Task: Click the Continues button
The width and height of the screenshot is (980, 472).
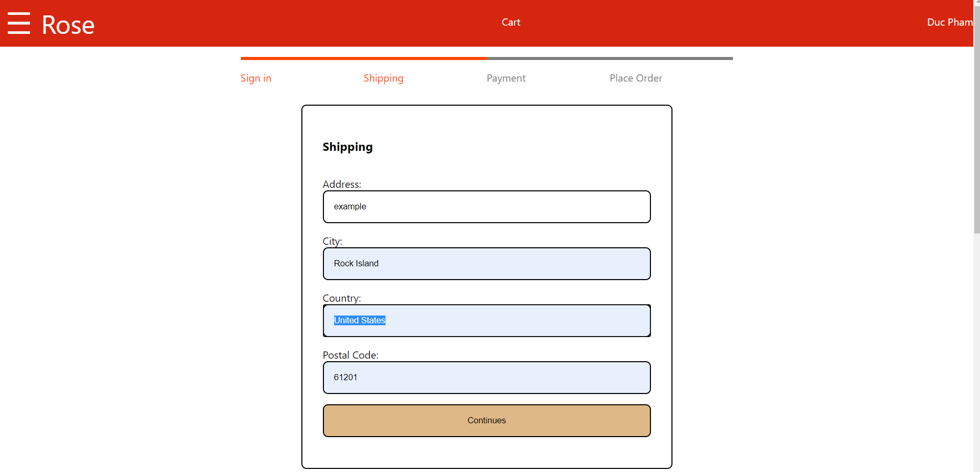Action: [x=486, y=420]
